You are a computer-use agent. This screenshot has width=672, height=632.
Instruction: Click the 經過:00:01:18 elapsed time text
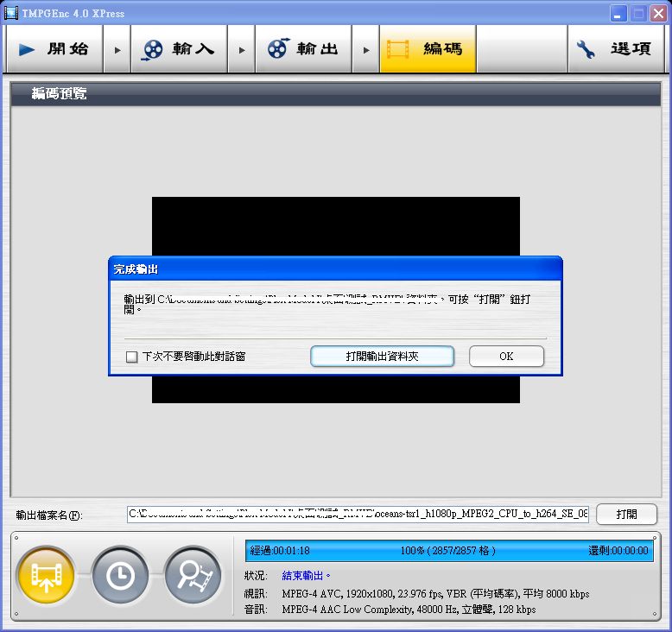click(x=280, y=551)
